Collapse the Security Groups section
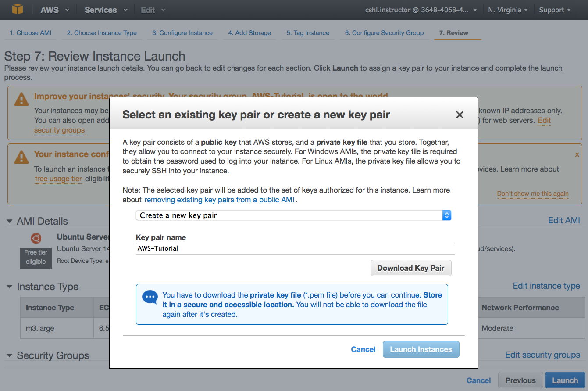Screen dimensions: 588x391 pos(9,355)
